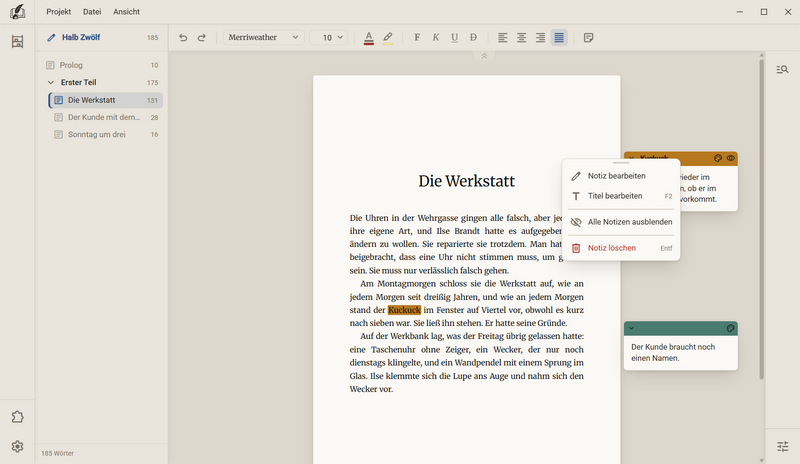Open the search-in-document icon

pyautogui.click(x=782, y=69)
